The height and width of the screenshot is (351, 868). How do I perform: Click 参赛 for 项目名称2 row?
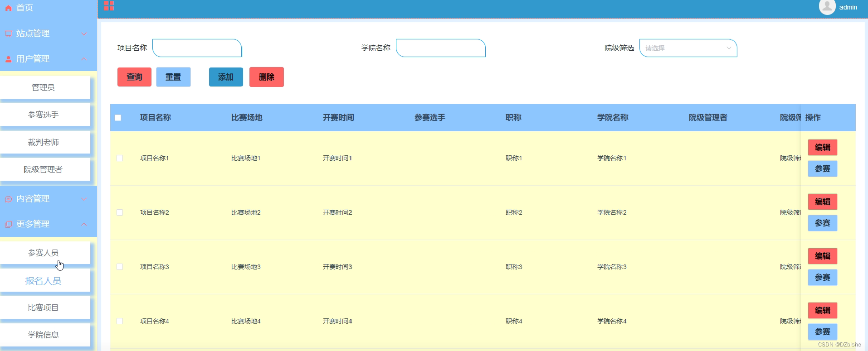pos(823,223)
